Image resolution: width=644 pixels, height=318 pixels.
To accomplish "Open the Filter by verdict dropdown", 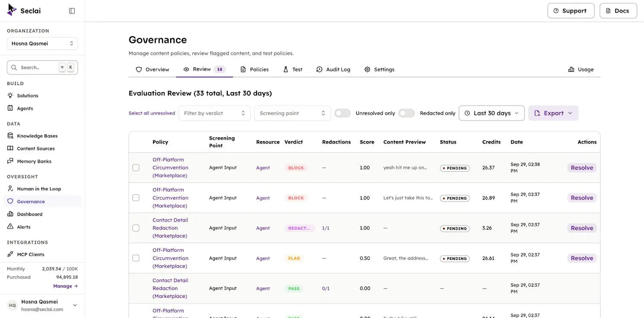I will point(215,113).
